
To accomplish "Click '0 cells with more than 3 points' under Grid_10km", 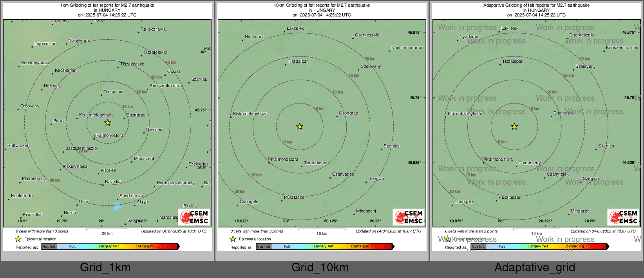I will pos(257,231).
